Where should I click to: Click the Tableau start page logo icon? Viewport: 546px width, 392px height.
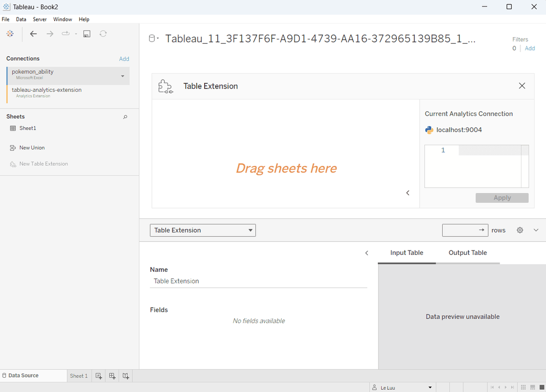pos(10,34)
